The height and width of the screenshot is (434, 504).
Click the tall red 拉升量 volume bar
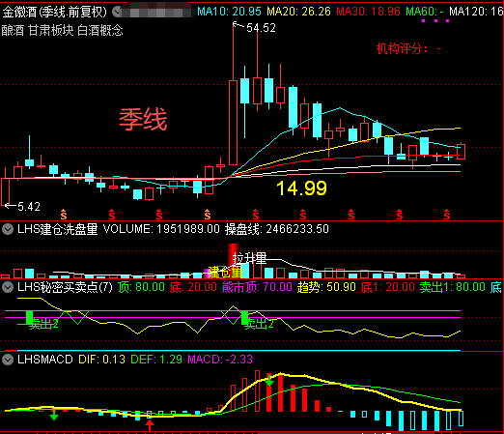tap(233, 261)
